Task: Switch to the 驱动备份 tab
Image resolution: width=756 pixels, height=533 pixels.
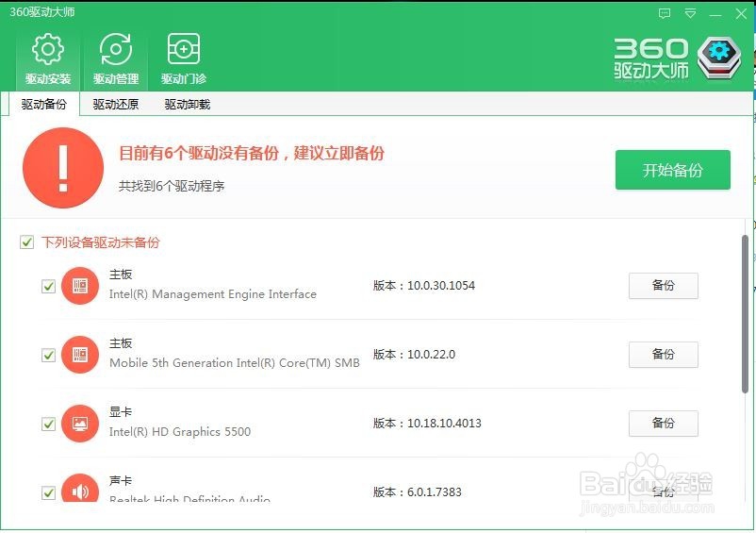Action: [x=44, y=104]
